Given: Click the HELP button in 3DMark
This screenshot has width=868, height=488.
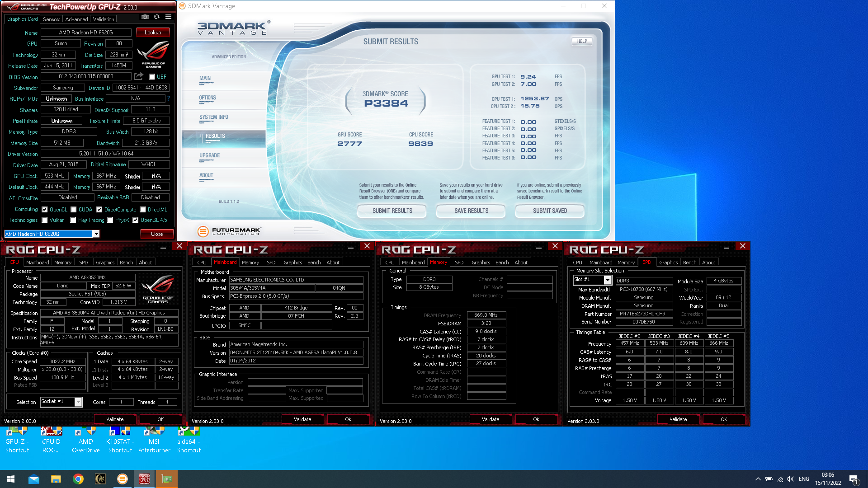Looking at the screenshot, I should [582, 41].
